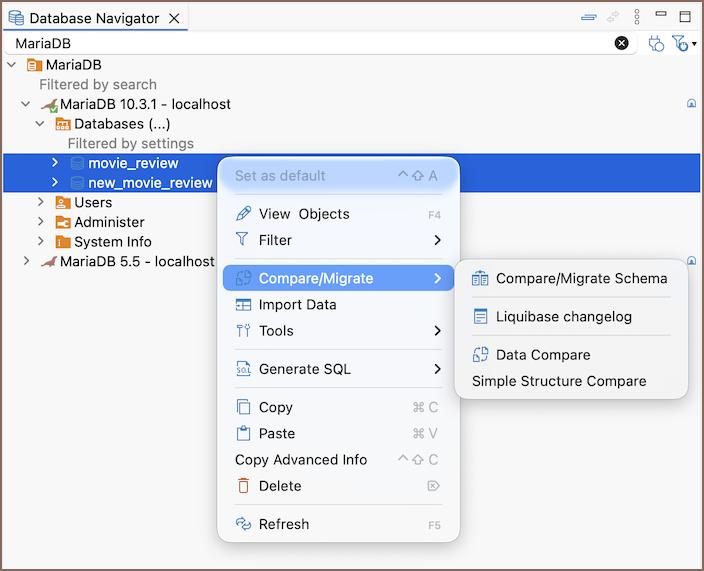Open the three-dot view menu
This screenshot has width=704, height=571.
click(637, 18)
